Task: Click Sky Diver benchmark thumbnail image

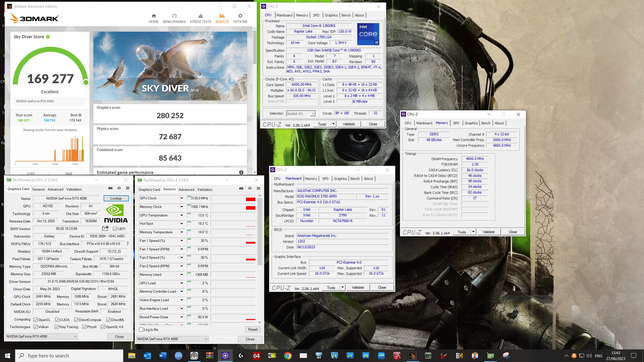Action: click(x=170, y=66)
